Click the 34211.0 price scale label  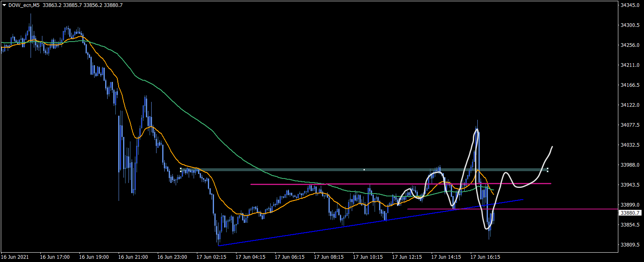(x=630, y=65)
